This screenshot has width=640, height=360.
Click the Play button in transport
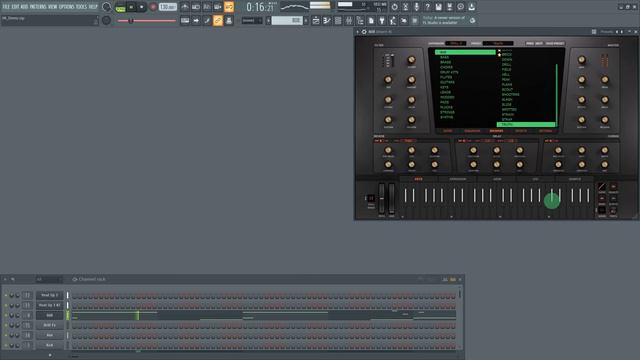coord(131,7)
